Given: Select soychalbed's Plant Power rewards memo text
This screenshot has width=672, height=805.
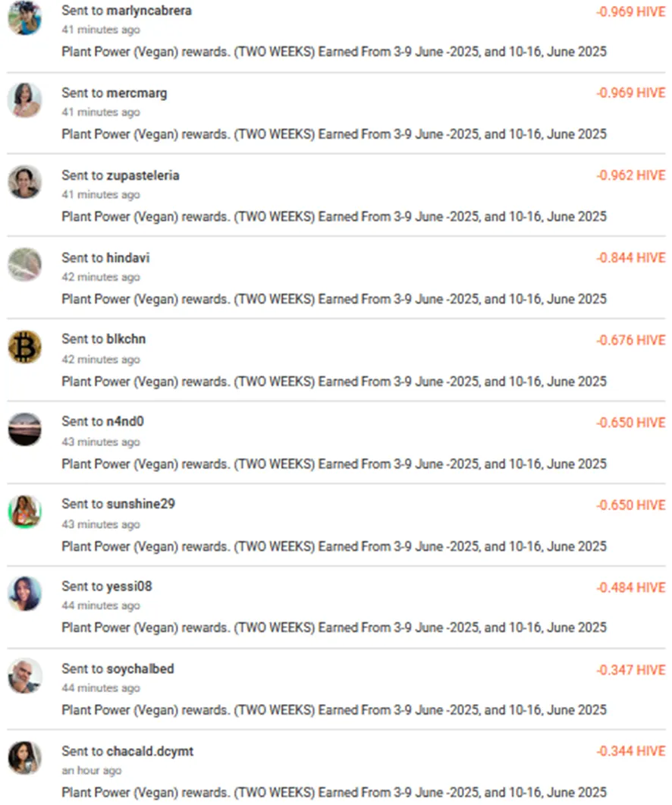Looking at the screenshot, I should pyautogui.click(x=334, y=709).
